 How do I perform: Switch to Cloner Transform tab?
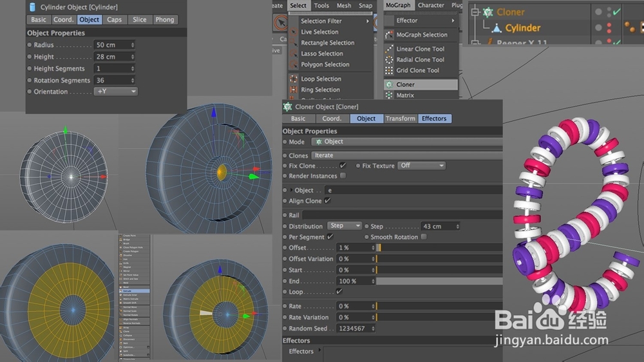400,119
